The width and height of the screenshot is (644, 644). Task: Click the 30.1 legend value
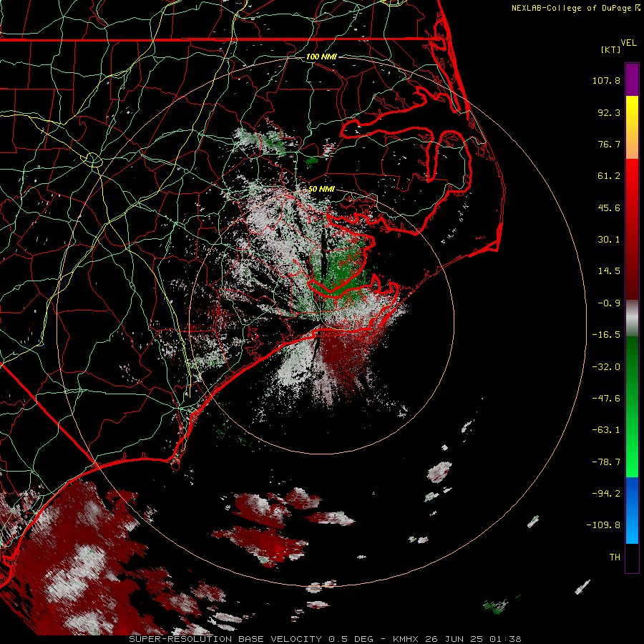[x=609, y=240]
